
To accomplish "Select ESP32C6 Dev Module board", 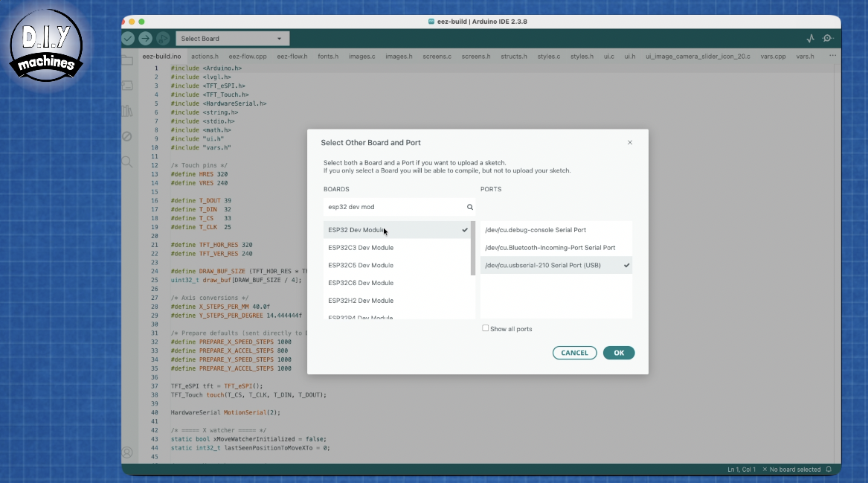I will pyautogui.click(x=397, y=283).
